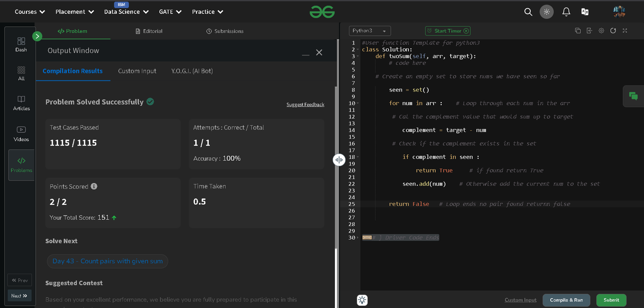The image size is (644, 308).
Task: Open All in the sidebar
Action: click(21, 74)
